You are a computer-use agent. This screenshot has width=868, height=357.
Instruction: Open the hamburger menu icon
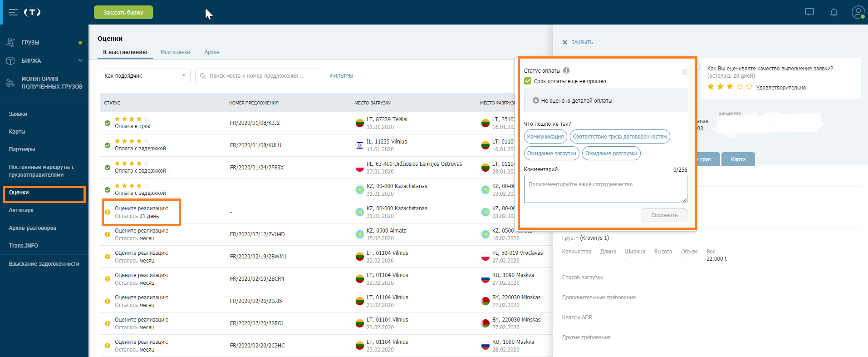point(13,12)
